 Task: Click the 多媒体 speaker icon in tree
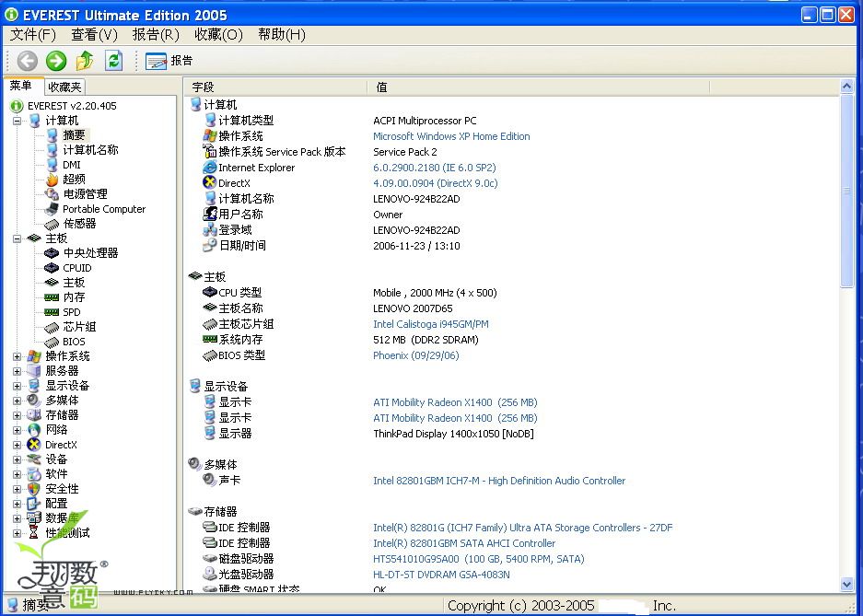34,400
